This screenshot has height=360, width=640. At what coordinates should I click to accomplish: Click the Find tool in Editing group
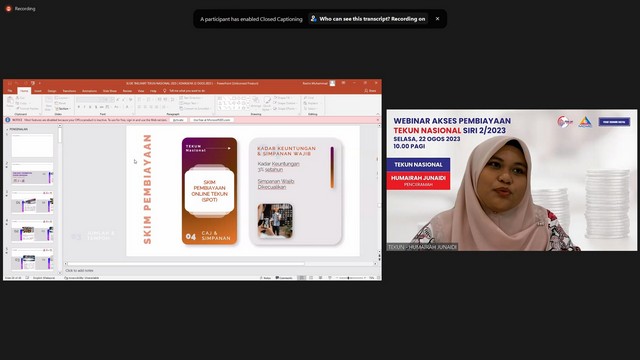(x=309, y=98)
